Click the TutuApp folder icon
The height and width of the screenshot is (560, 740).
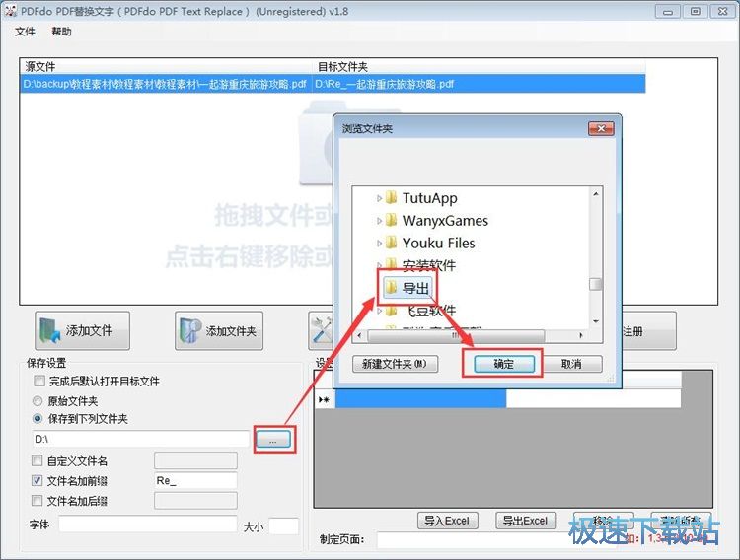[392, 197]
